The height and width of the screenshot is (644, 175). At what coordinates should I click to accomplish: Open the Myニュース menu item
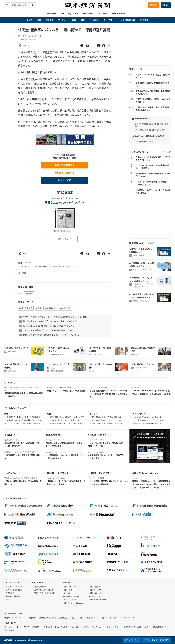coord(73,13)
